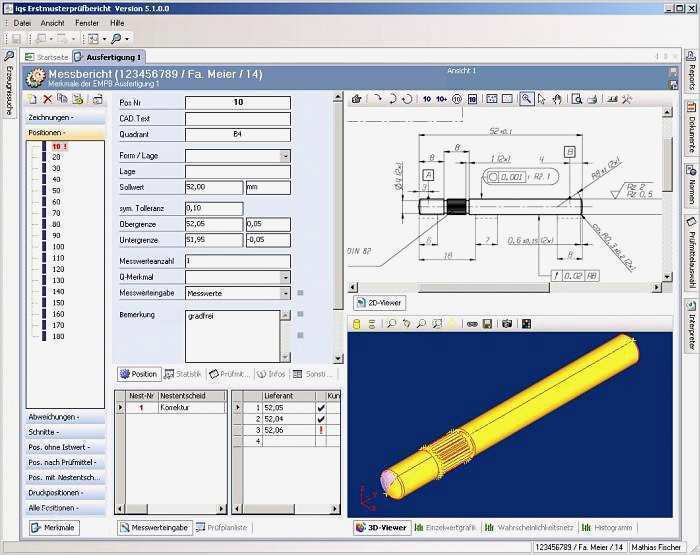Select the arrow pointer tool in drawing toolbar
Image resolution: width=700 pixels, height=555 pixels.
(x=543, y=99)
